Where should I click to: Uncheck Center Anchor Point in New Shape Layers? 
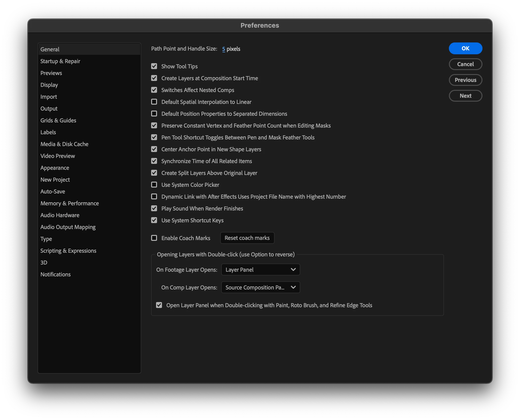click(154, 149)
